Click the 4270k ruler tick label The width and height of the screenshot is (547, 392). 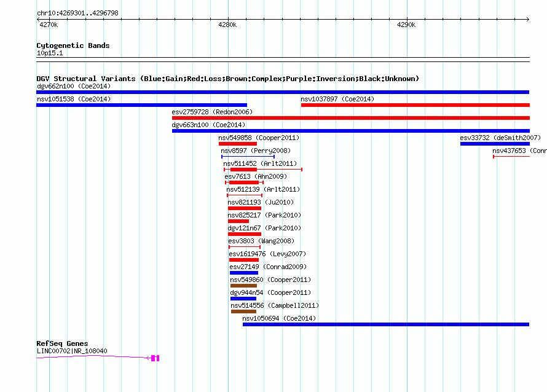pos(49,25)
